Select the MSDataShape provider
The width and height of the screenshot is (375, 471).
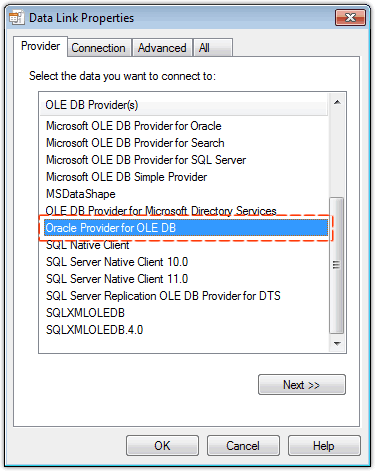tap(81, 194)
